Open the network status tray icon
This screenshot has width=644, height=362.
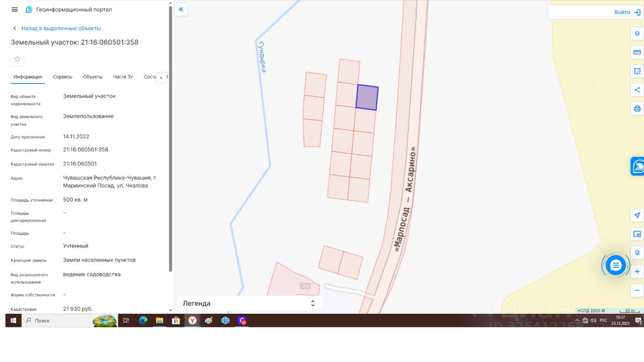[x=585, y=321]
